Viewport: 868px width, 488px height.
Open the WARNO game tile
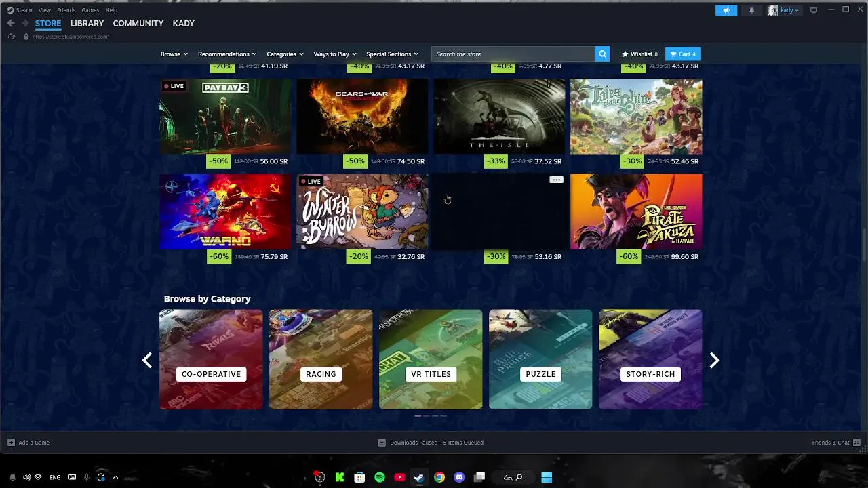point(225,211)
